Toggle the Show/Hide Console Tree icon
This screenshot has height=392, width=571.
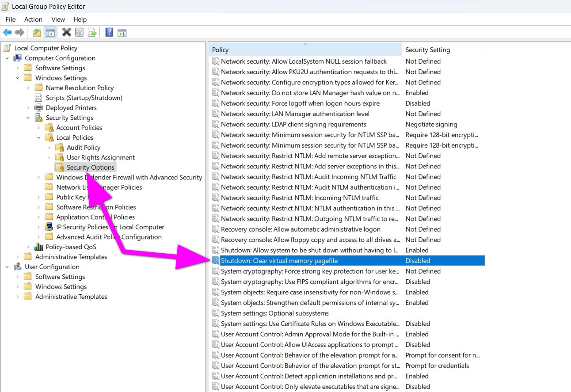(x=50, y=32)
